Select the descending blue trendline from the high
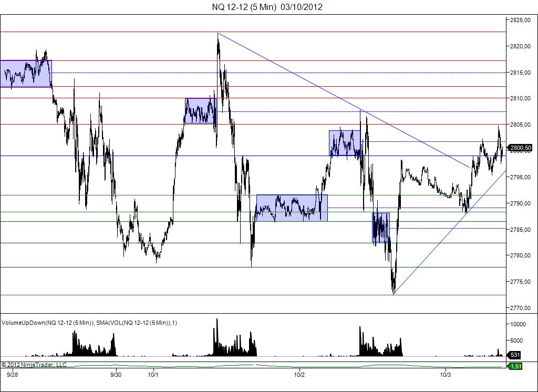 click(343, 100)
